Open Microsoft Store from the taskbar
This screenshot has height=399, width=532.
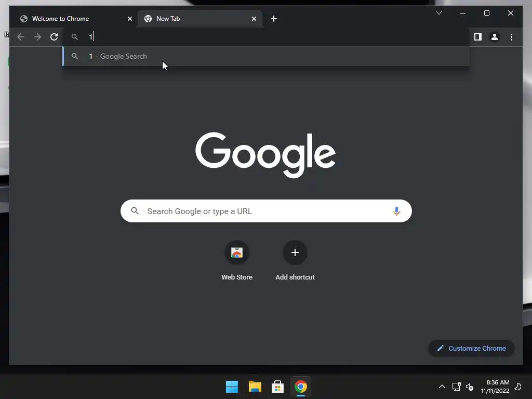(277, 387)
